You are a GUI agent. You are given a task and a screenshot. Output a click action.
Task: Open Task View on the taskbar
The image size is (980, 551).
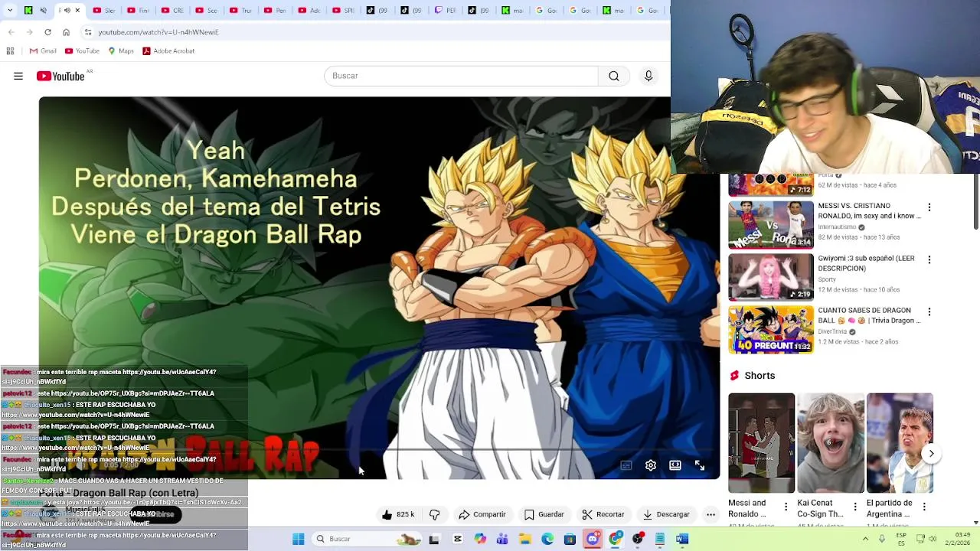(x=434, y=539)
